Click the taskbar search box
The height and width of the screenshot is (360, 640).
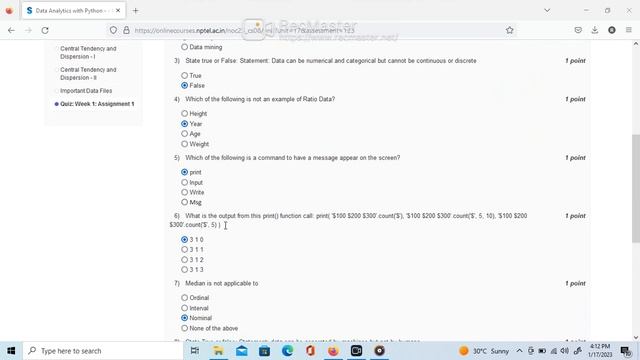point(103,351)
